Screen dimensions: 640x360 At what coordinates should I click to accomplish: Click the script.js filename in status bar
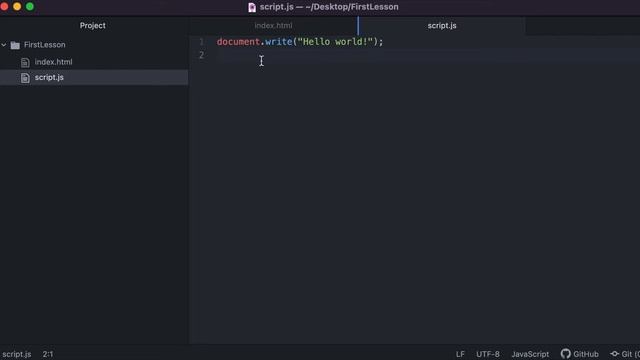(x=17, y=354)
